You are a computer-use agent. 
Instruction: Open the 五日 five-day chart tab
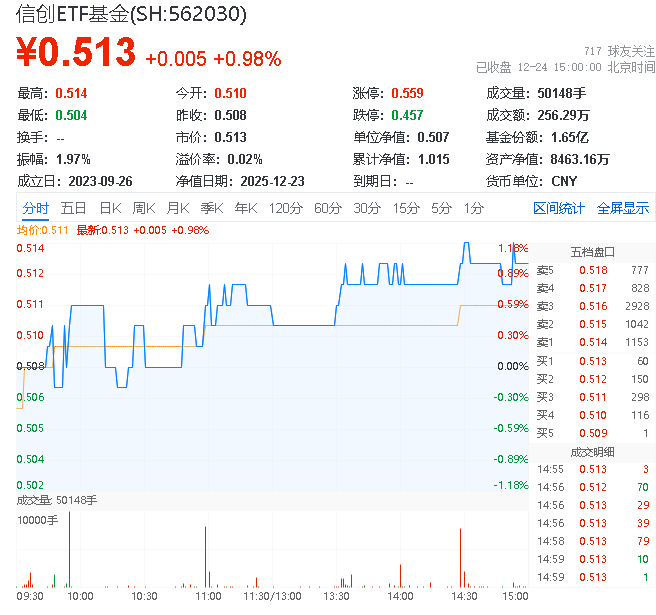[73, 208]
